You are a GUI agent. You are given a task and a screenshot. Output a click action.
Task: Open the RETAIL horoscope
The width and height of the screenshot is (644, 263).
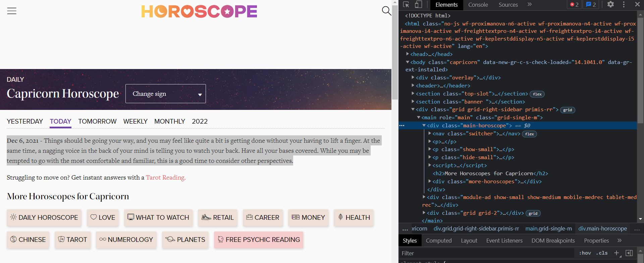[218, 217]
